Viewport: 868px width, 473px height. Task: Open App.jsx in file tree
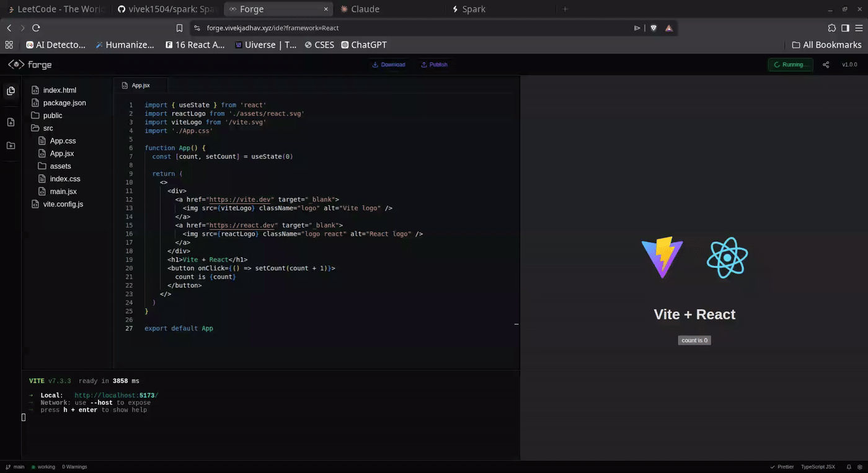tap(56, 154)
